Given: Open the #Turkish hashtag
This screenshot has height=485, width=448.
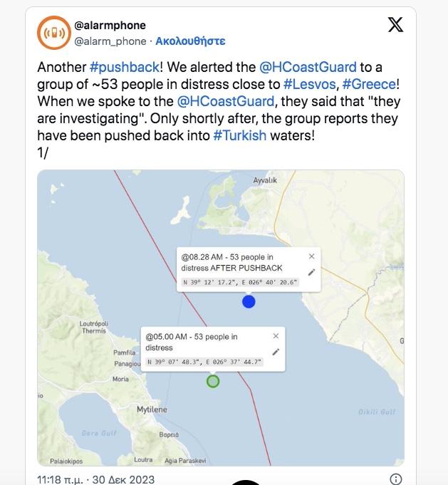Looking at the screenshot, I should point(240,135).
